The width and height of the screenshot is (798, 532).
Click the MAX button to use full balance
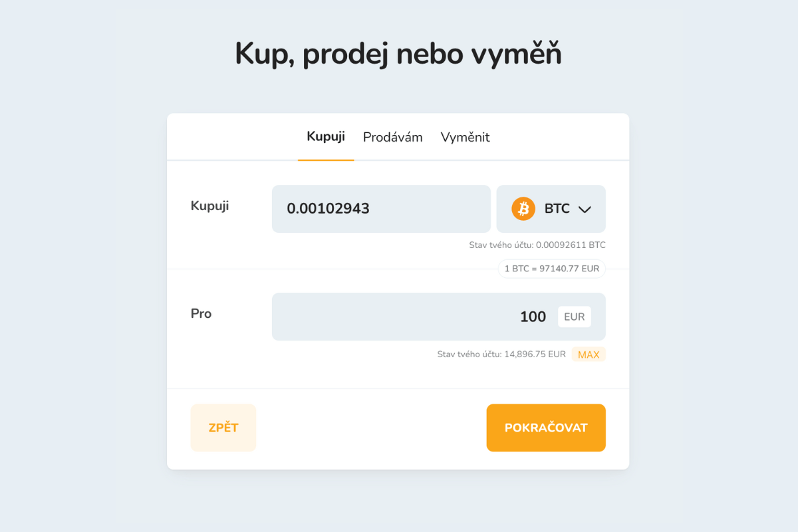588,354
